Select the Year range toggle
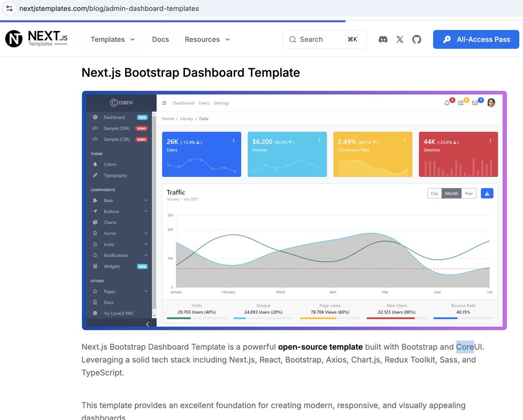 [469, 193]
